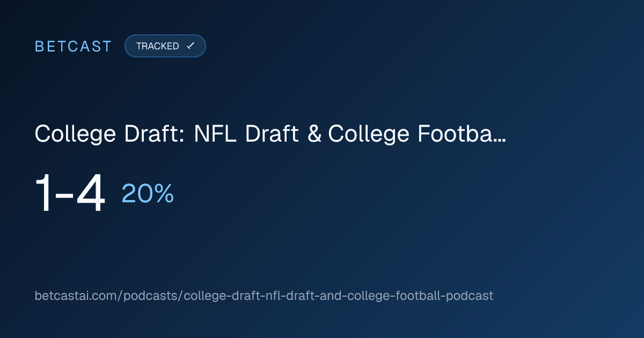Select the word TRACKED in the badge

click(158, 46)
